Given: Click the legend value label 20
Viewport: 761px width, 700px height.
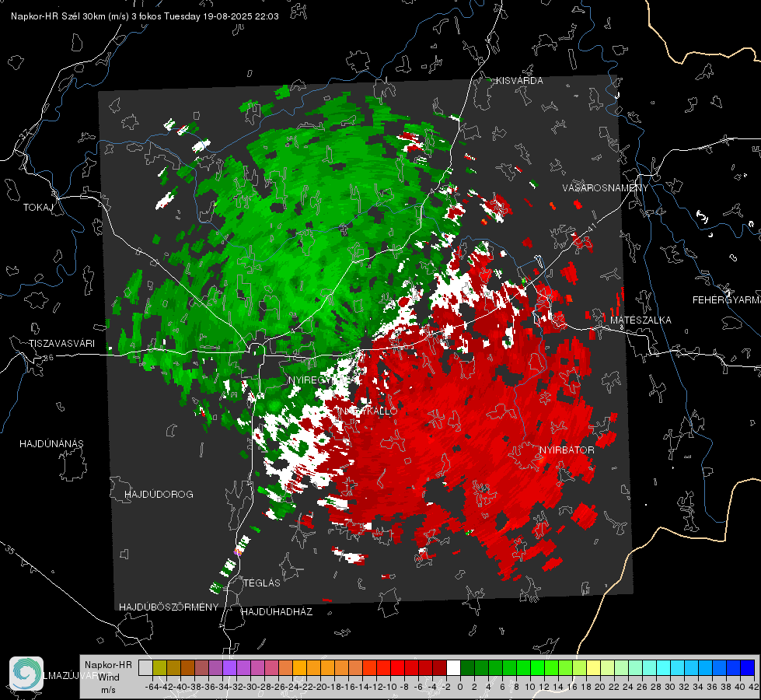Looking at the screenshot, I should [600, 687].
